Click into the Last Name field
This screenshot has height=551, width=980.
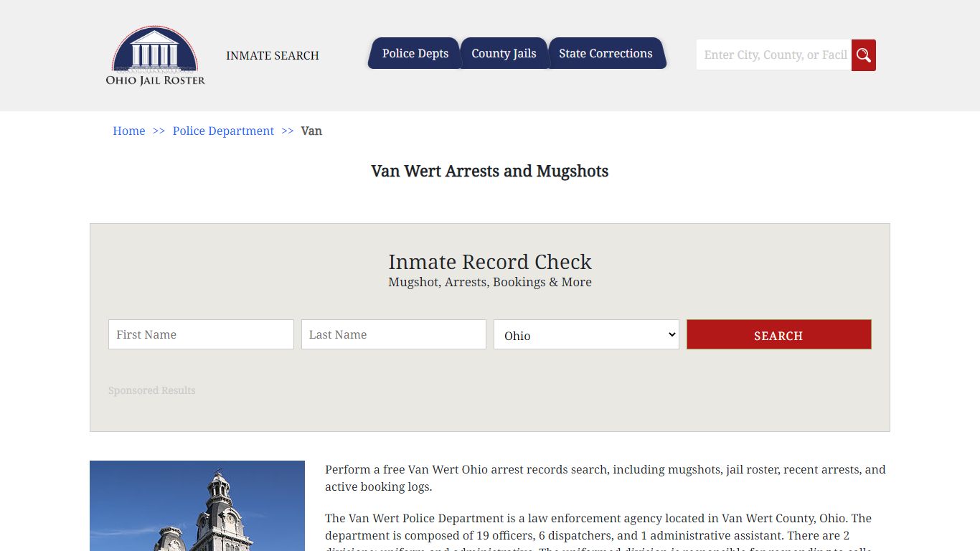coord(394,334)
